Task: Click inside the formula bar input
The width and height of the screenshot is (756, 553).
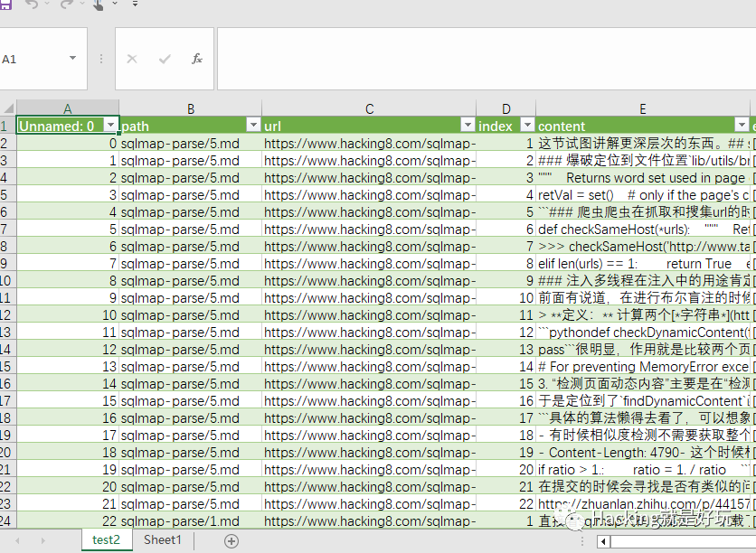Action: (x=479, y=59)
